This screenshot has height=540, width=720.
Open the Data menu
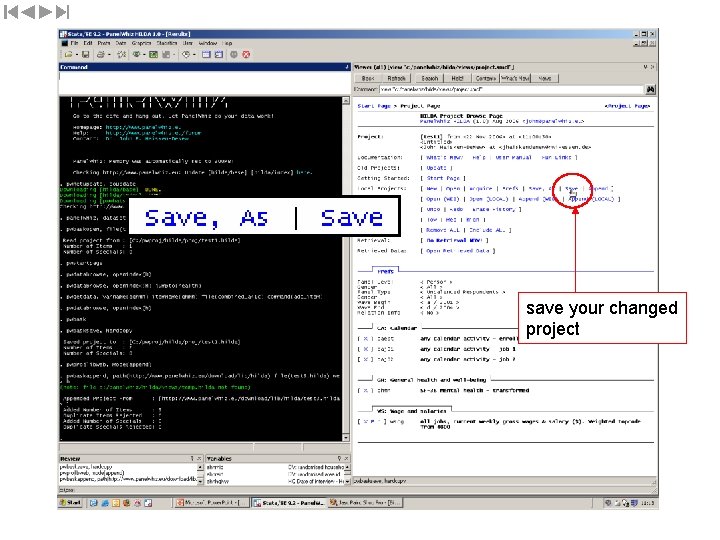pos(121,43)
